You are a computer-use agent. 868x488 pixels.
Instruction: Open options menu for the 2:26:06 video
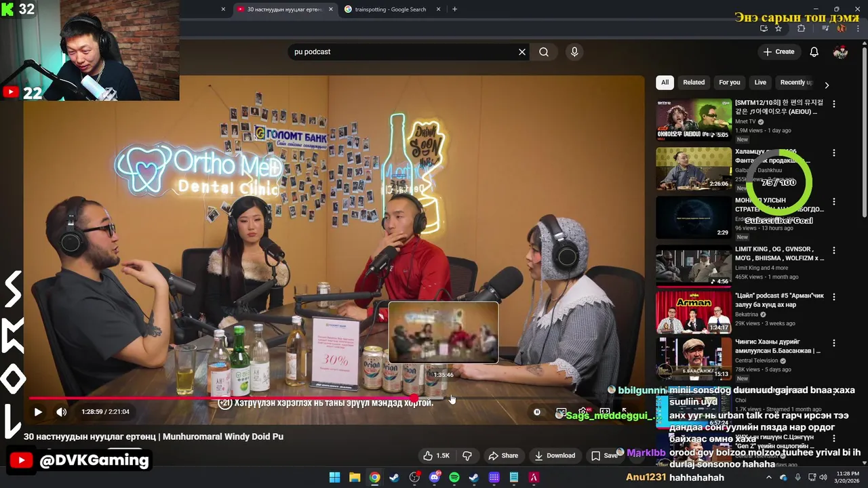[x=834, y=152]
